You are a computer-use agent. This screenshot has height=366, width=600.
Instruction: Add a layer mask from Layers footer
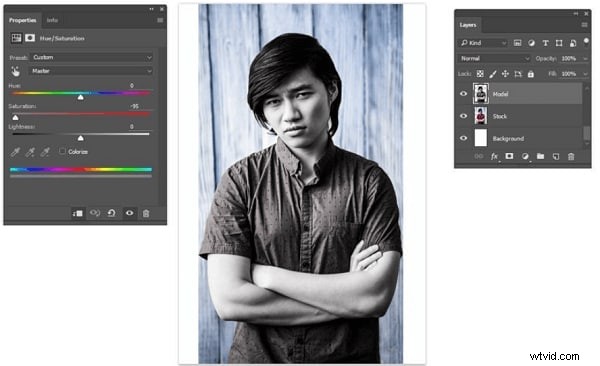[x=509, y=156]
